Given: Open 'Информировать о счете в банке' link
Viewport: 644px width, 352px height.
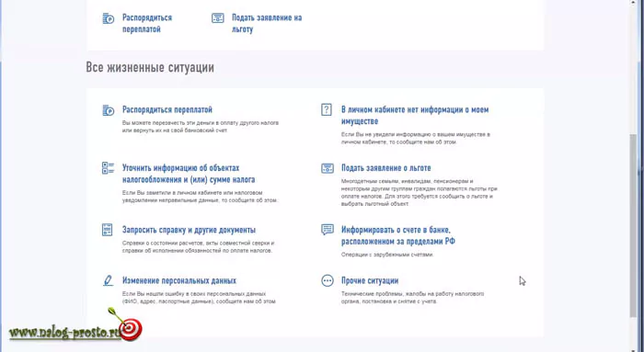Looking at the screenshot, I should click(x=398, y=235).
